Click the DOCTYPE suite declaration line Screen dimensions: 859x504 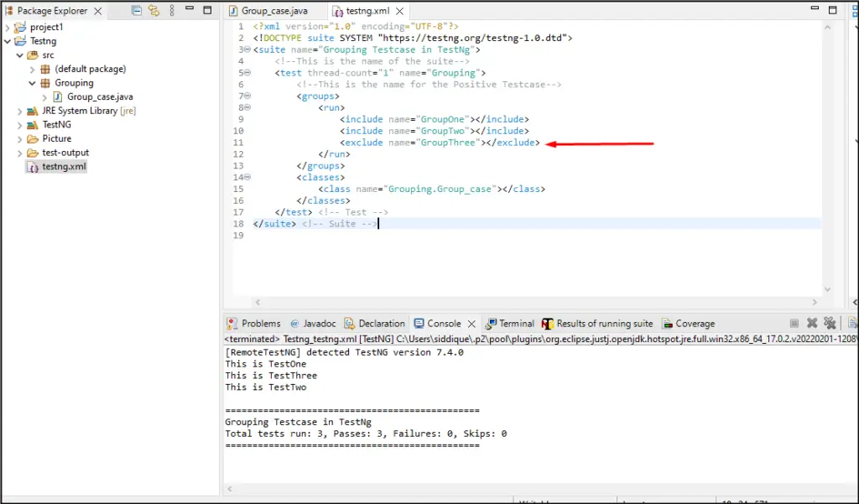point(413,38)
